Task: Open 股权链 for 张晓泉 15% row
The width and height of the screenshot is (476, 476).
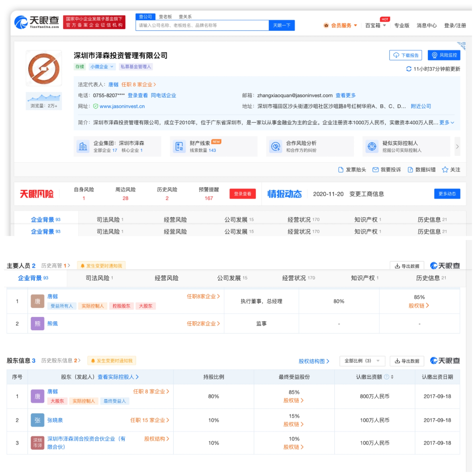Action: (x=294, y=424)
